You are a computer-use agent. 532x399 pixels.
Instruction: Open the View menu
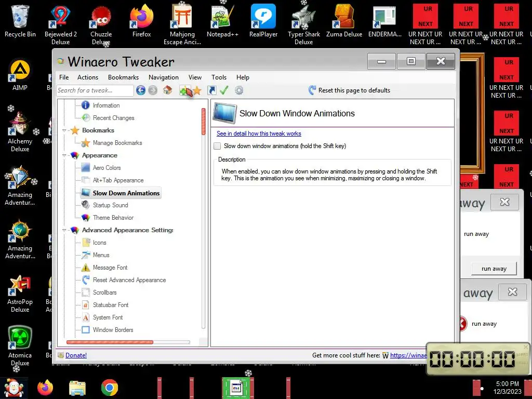(x=195, y=77)
